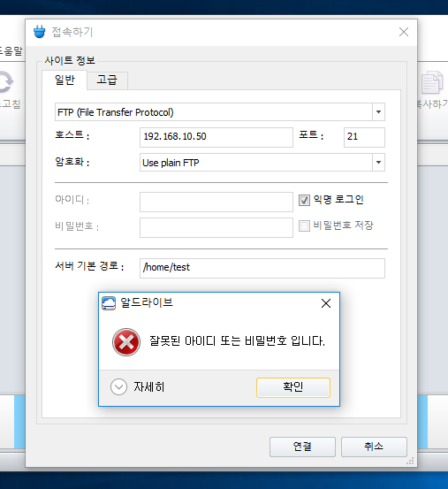Toggle the 비밀번호 저장 checkbox
Viewport: 448px width, 489px height.
[304, 225]
